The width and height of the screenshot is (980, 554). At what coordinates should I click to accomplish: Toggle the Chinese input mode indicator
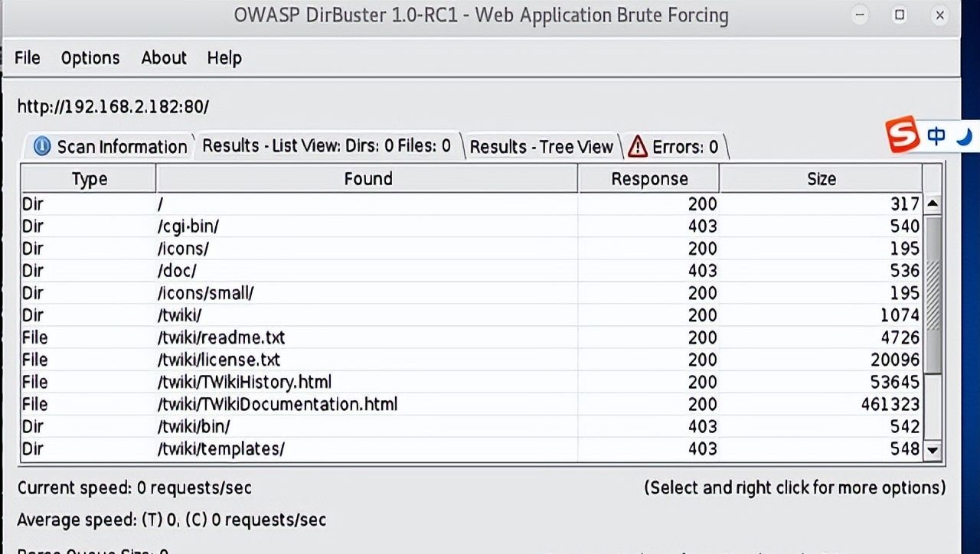936,136
